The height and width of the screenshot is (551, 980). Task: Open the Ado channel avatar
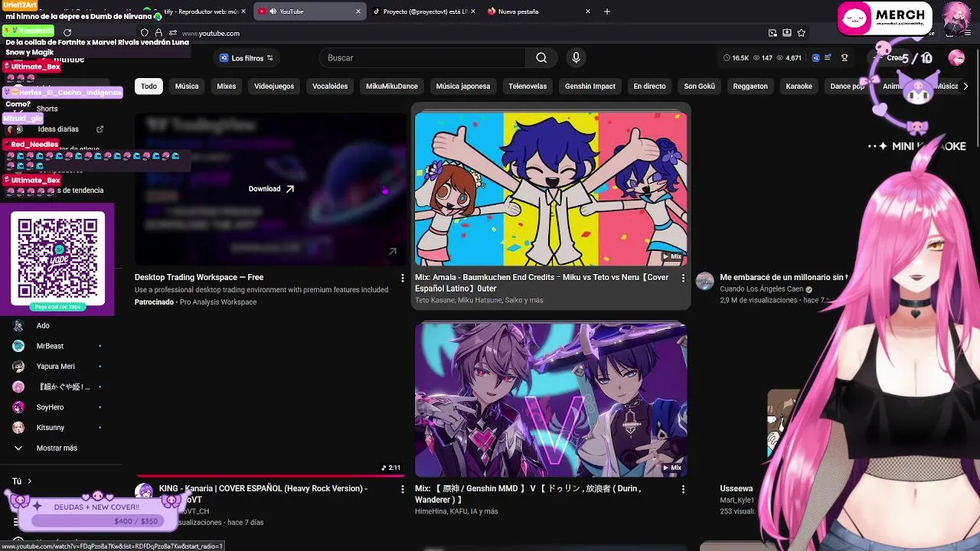[x=18, y=326]
